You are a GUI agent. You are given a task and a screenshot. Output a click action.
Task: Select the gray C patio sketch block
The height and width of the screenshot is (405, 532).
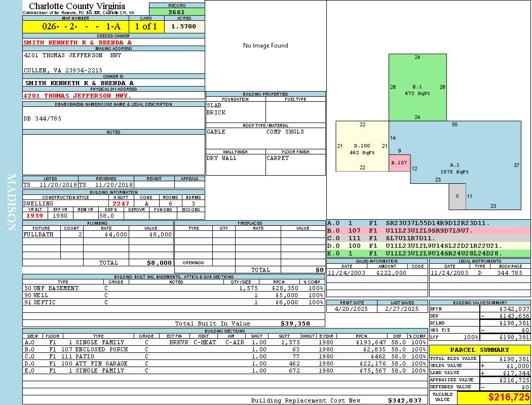click(x=458, y=196)
